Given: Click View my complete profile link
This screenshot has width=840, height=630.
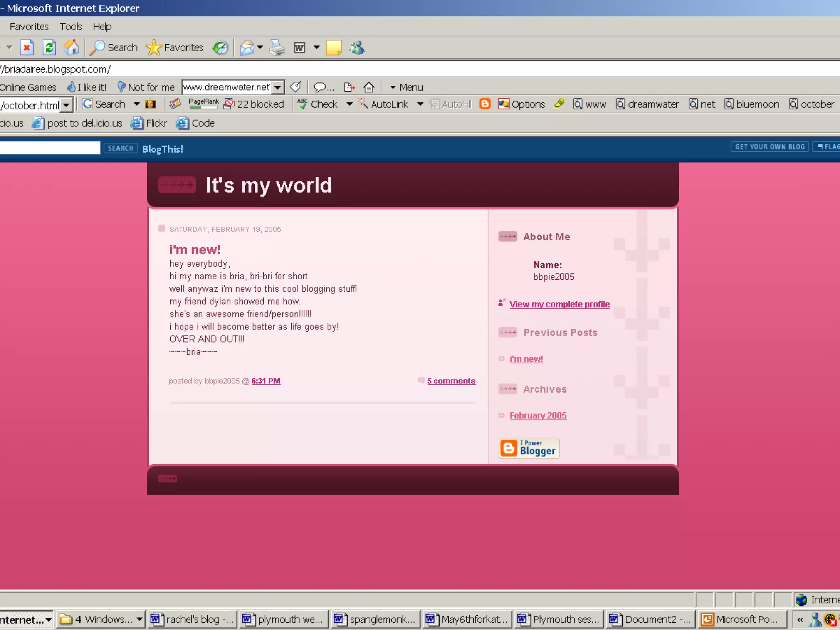Looking at the screenshot, I should coord(559,304).
